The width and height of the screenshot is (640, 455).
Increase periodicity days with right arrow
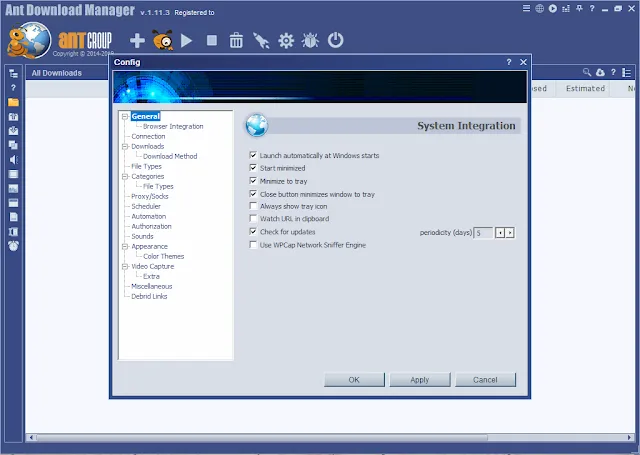[509, 233]
